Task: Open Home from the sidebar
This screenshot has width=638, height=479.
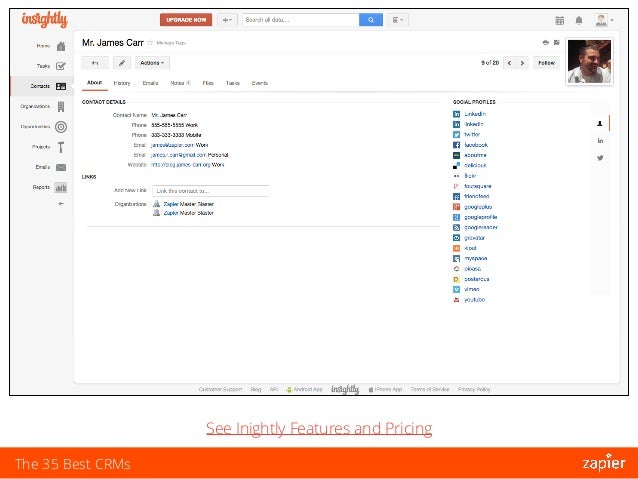Action: pyautogui.click(x=51, y=46)
